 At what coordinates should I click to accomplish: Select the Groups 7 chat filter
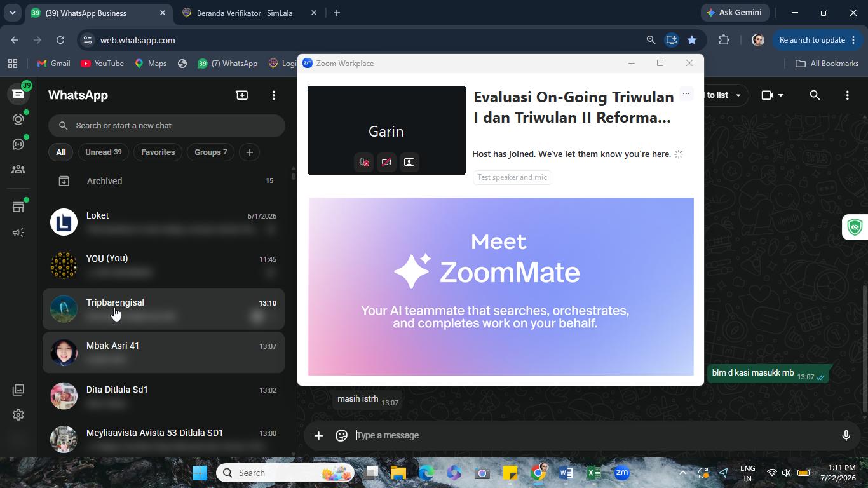click(210, 152)
